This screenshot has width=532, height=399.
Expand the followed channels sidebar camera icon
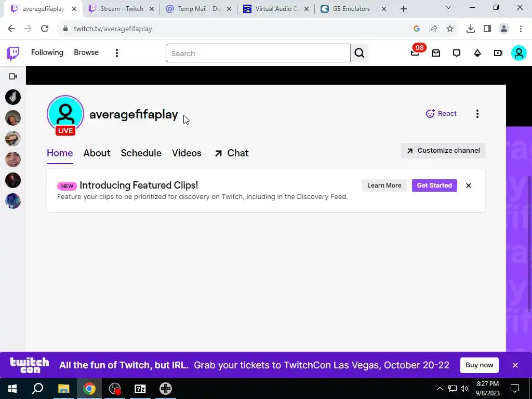(x=13, y=76)
